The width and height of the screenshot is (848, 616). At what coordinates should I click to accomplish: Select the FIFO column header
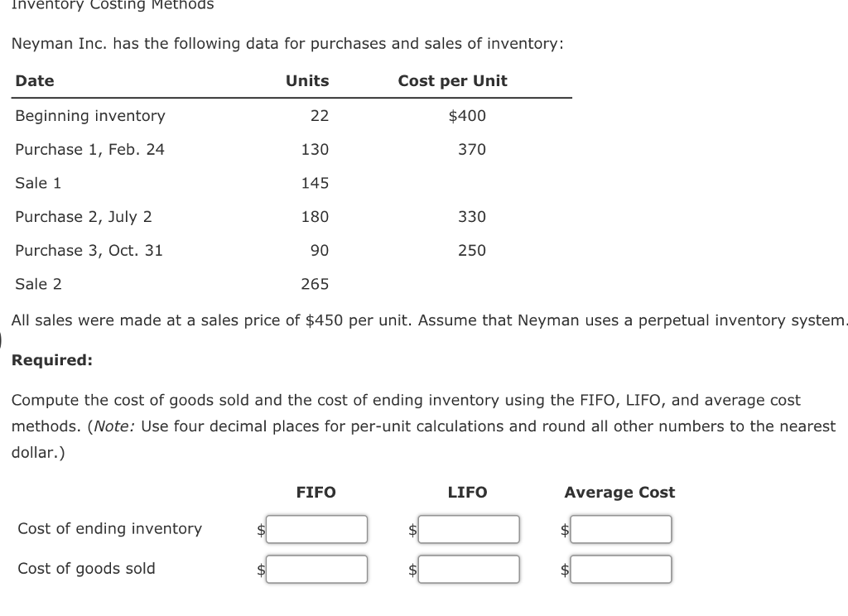tap(316, 492)
